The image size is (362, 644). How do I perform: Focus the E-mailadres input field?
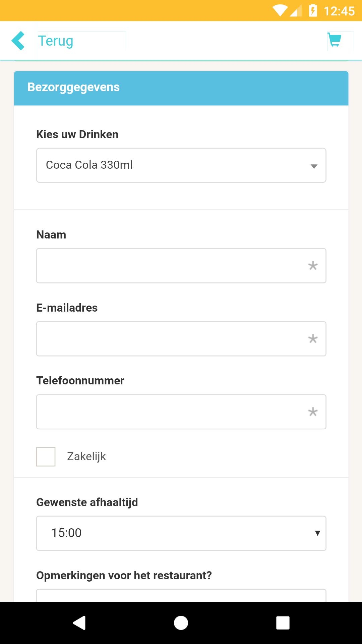pyautogui.click(x=181, y=339)
